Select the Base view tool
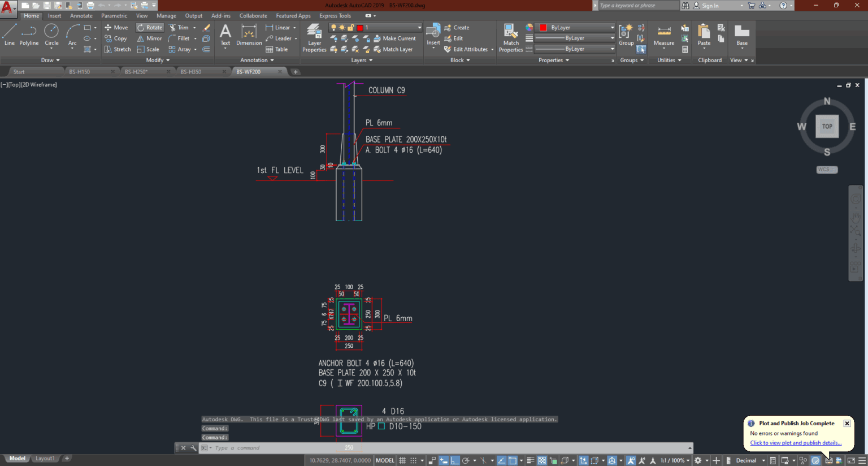The image size is (868, 466). [x=741, y=35]
